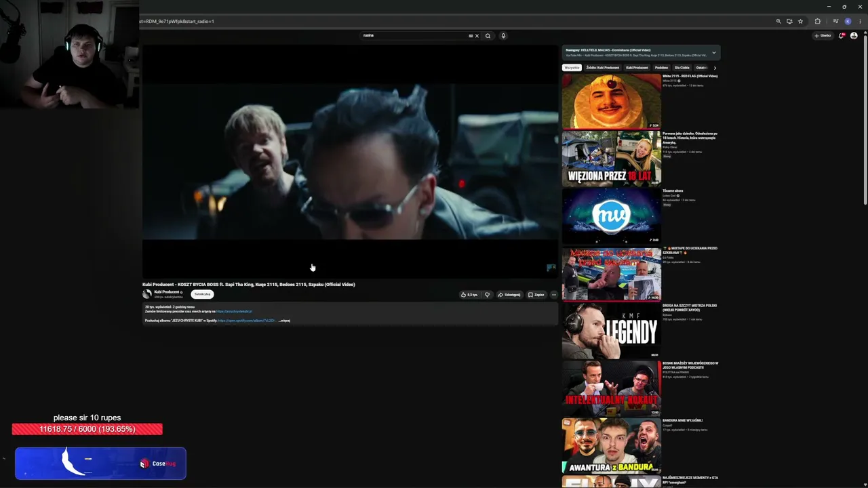Like the video with thumbs-up button

pyautogui.click(x=469, y=295)
